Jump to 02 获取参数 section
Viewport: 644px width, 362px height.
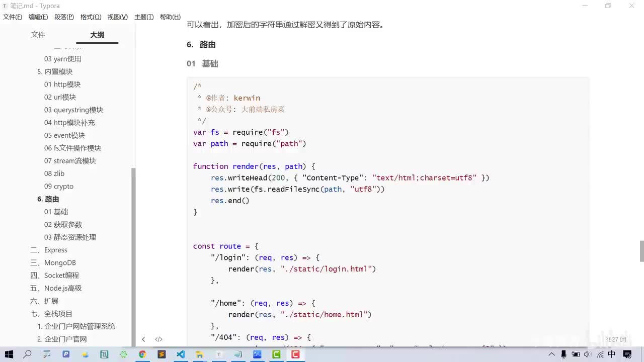63,224
